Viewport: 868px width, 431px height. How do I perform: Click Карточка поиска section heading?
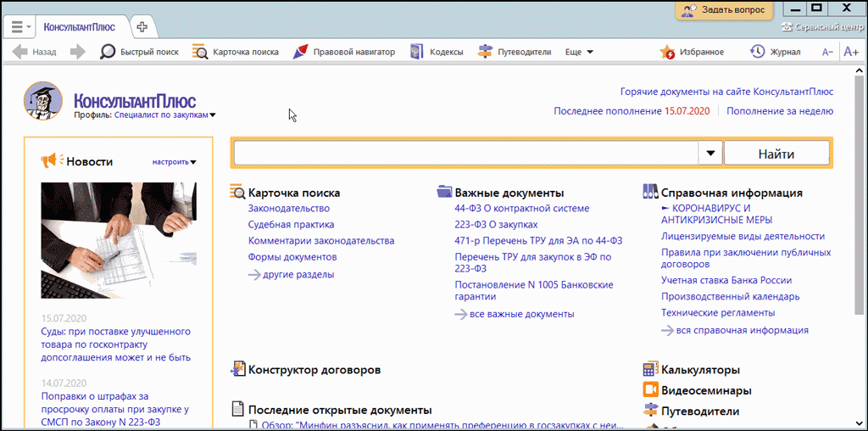[294, 193]
